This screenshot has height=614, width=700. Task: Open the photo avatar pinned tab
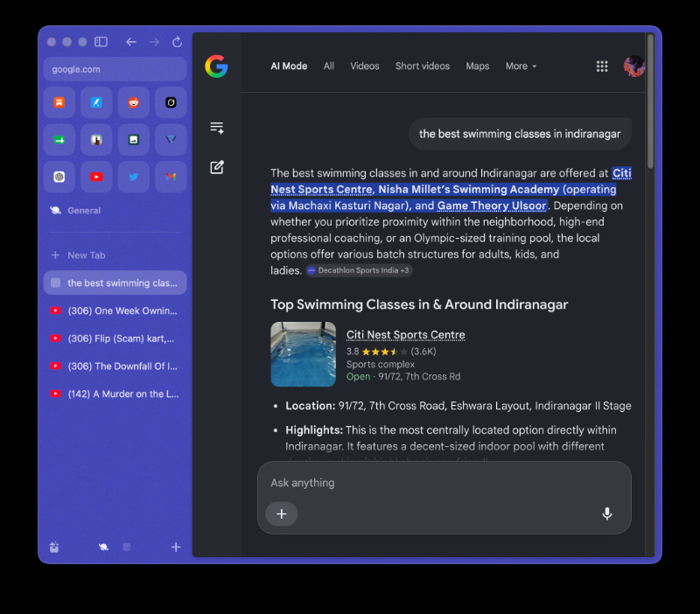[x=96, y=140]
